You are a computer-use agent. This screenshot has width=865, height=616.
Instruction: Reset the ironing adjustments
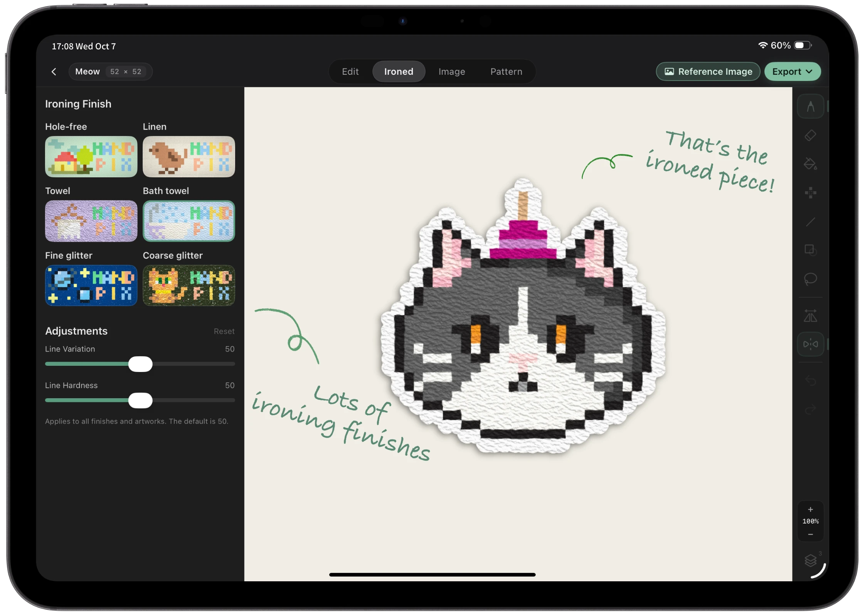pyautogui.click(x=224, y=332)
